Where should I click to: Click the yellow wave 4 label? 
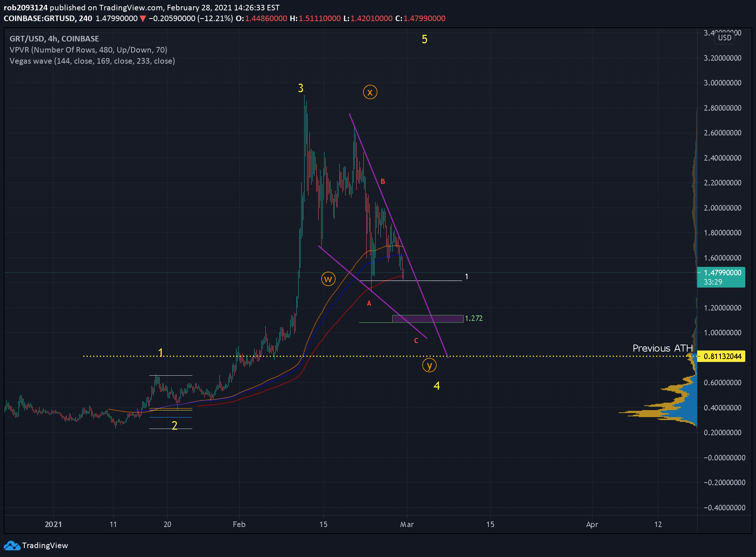coord(437,386)
